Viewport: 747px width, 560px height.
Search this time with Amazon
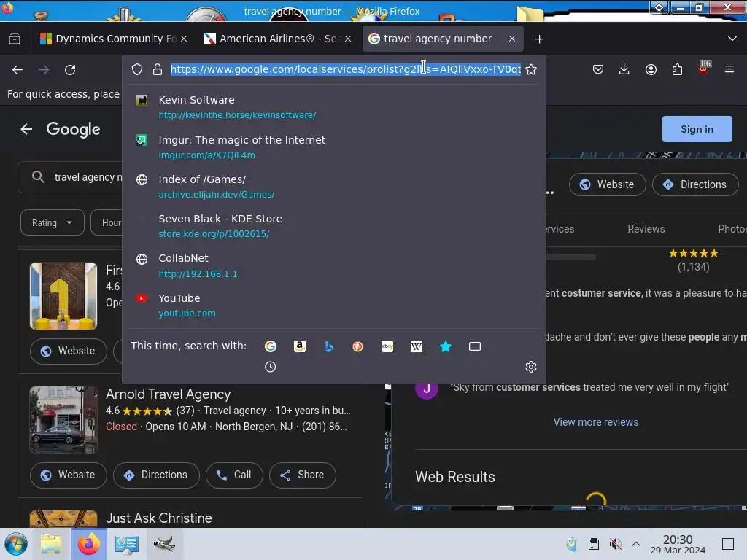(300, 346)
